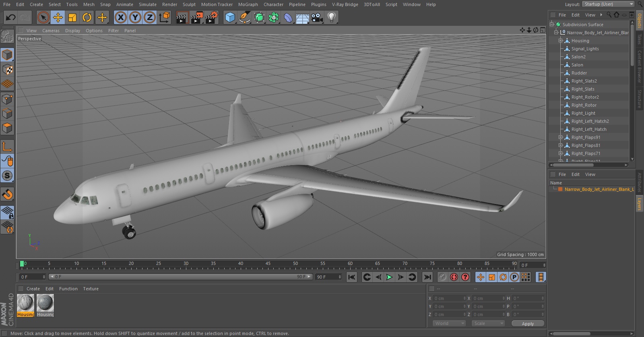
Task: Add a floor environment object
Action: (x=303, y=17)
